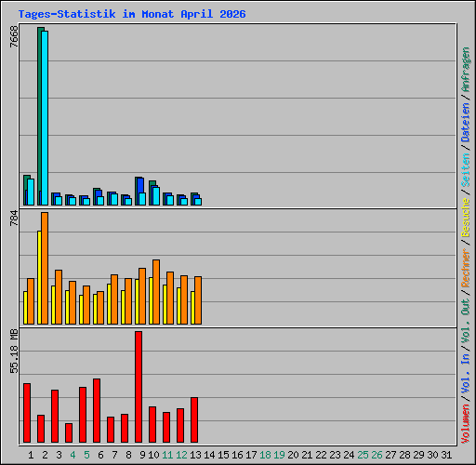Click green weekend day 19 label
The image size is (476, 465).
[x=279, y=455]
